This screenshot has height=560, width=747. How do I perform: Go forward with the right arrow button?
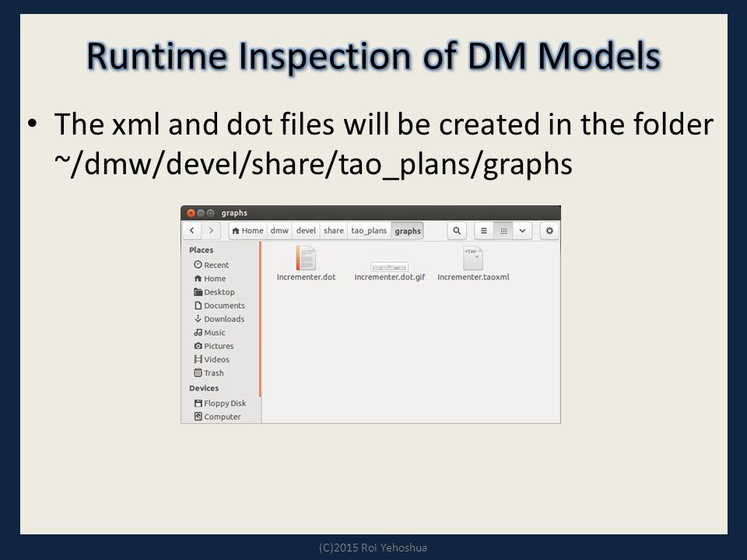tap(211, 230)
